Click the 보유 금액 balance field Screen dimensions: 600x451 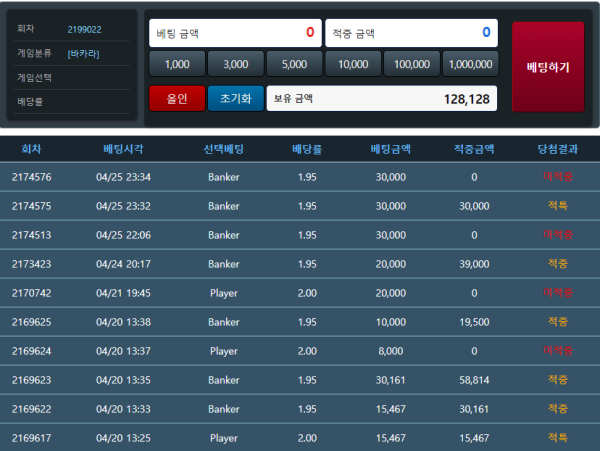tap(381, 98)
